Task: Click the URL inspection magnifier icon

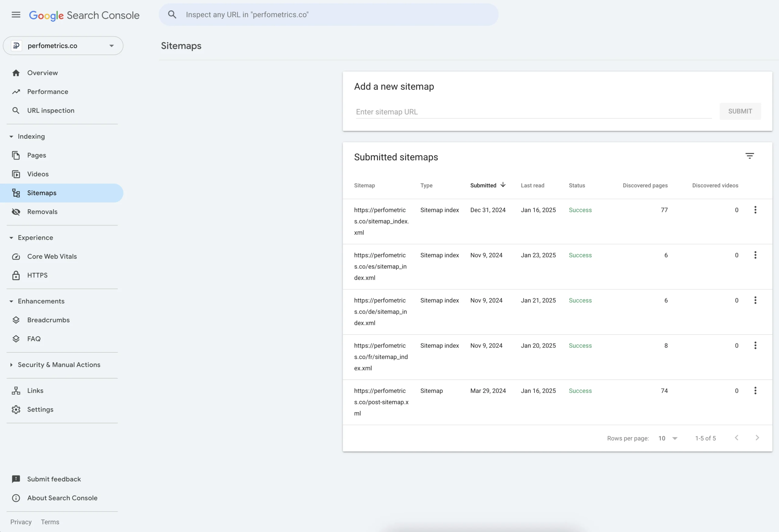Action: (x=16, y=110)
